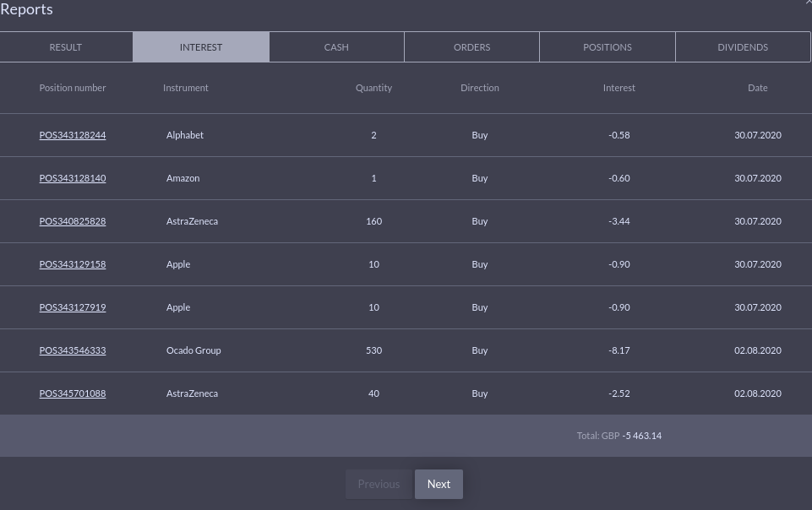Open position POS343129158 details
812x510 pixels.
tap(73, 264)
